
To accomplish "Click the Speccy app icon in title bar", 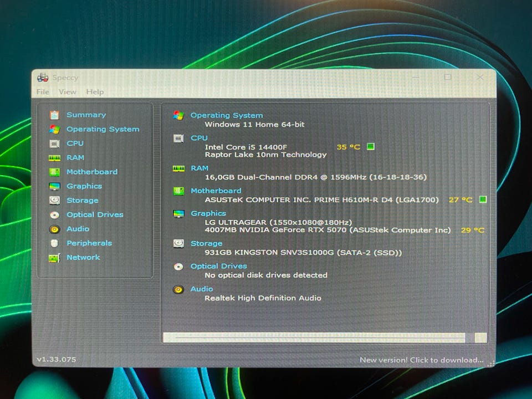I will point(43,78).
